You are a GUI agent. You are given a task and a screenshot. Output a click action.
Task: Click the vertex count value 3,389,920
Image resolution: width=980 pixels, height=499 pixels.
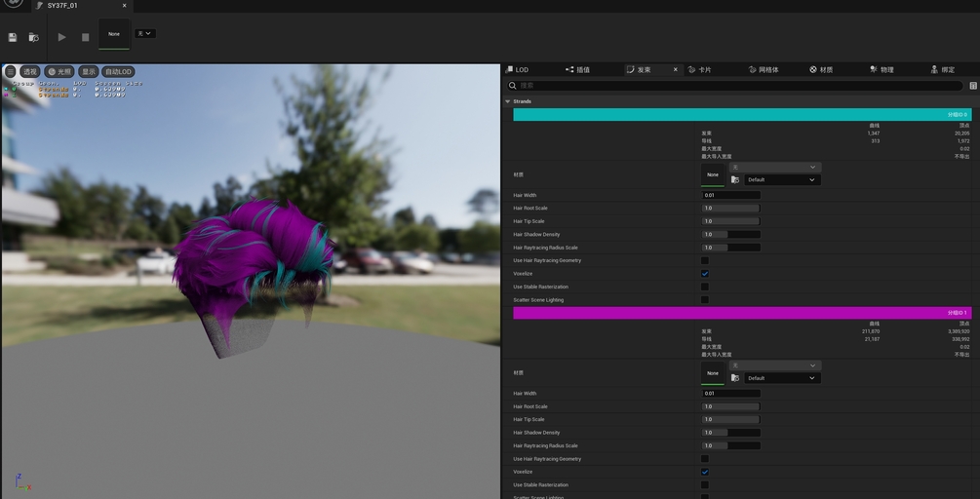[959, 331]
